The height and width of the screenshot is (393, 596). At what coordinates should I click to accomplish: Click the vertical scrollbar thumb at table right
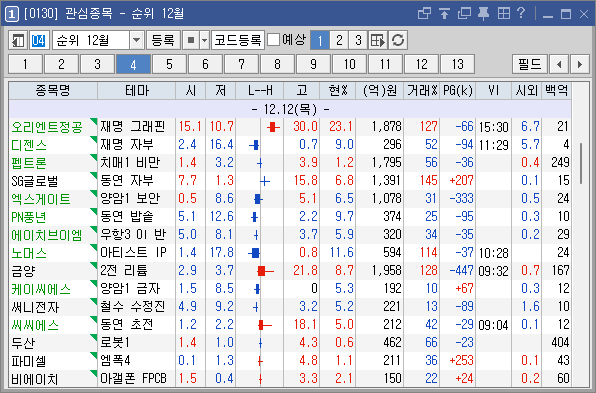pos(581,163)
